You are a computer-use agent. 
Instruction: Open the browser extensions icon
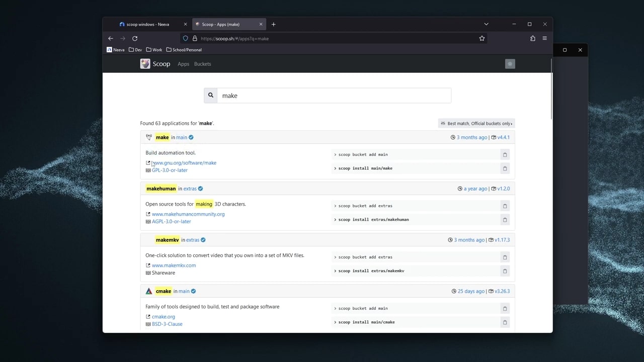[x=533, y=38]
